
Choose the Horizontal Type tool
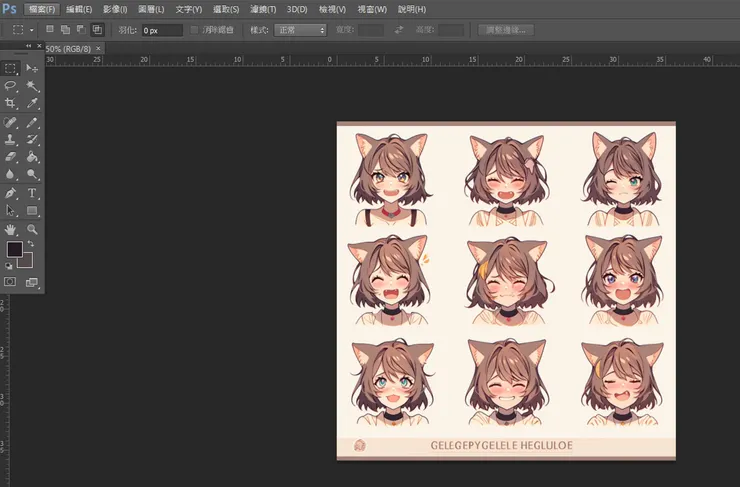point(32,192)
